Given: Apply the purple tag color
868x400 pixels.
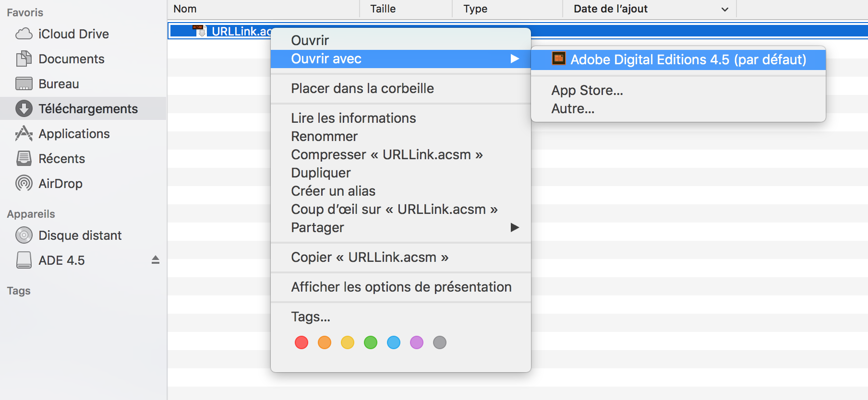Looking at the screenshot, I should [x=417, y=342].
